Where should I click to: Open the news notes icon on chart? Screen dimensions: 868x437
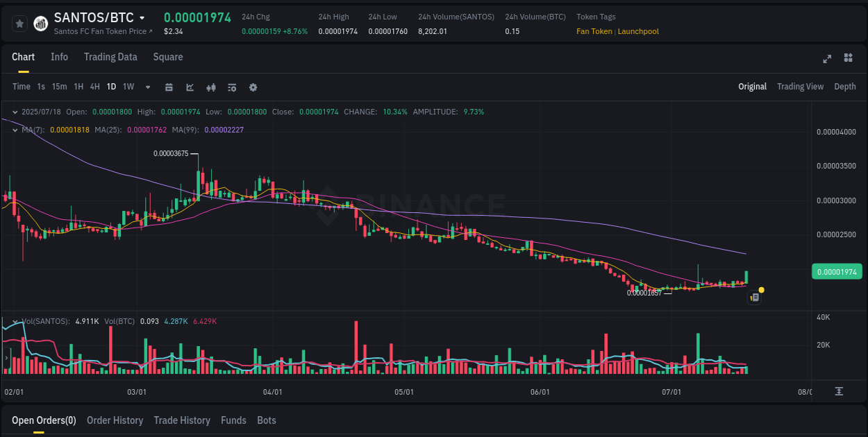[x=755, y=298]
